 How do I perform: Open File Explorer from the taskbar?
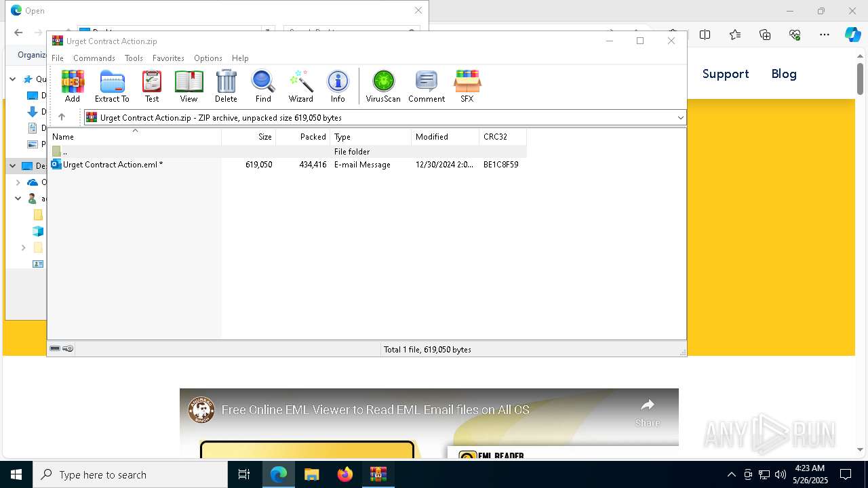312,474
